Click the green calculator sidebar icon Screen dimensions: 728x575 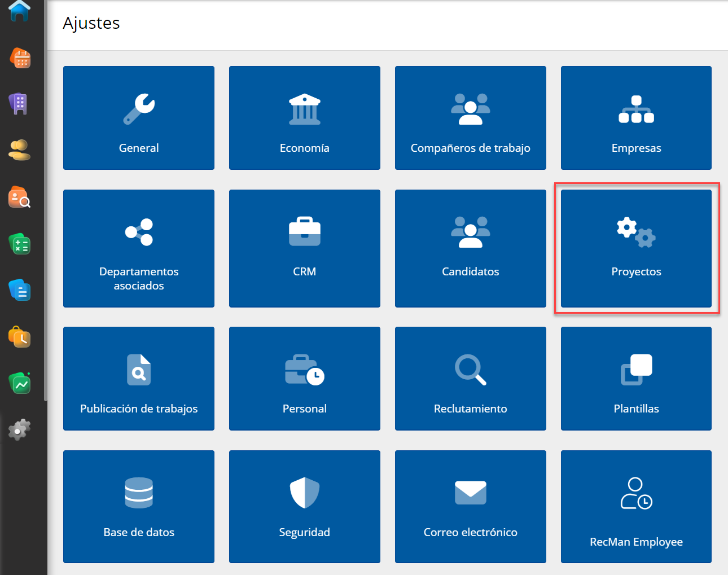pyautogui.click(x=20, y=244)
